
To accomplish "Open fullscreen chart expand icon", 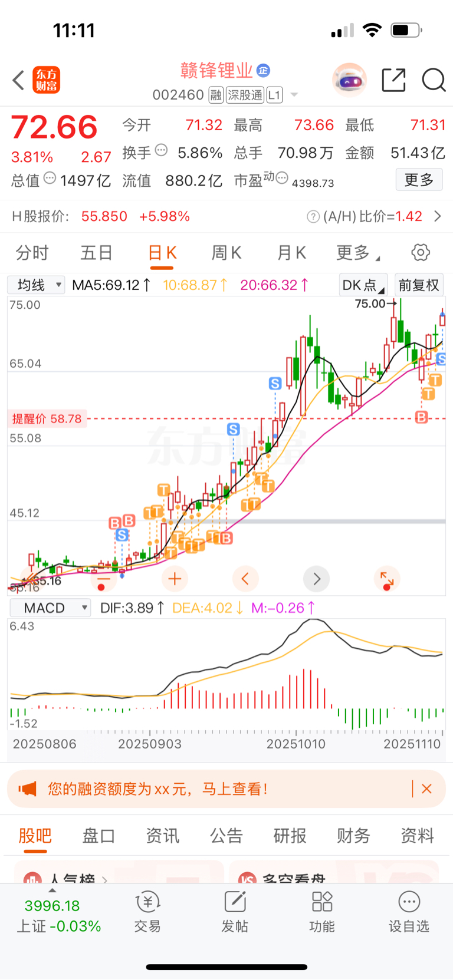I will pyautogui.click(x=387, y=579).
